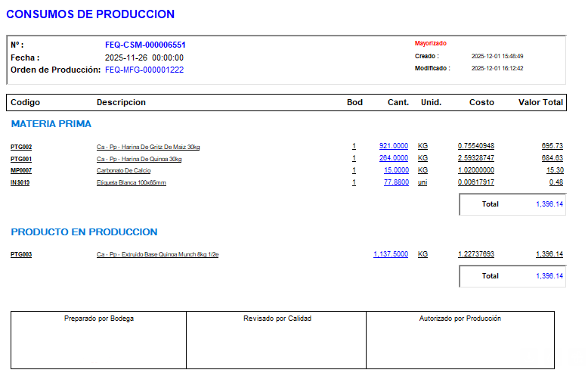Click total value 695.73
The width and height of the screenshot is (588, 373).
click(552, 146)
